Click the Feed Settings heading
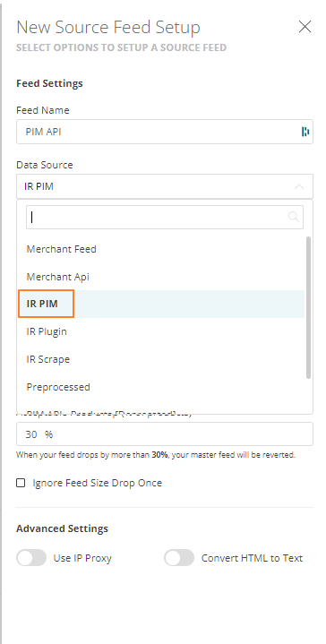The image size is (326, 644). coord(49,83)
